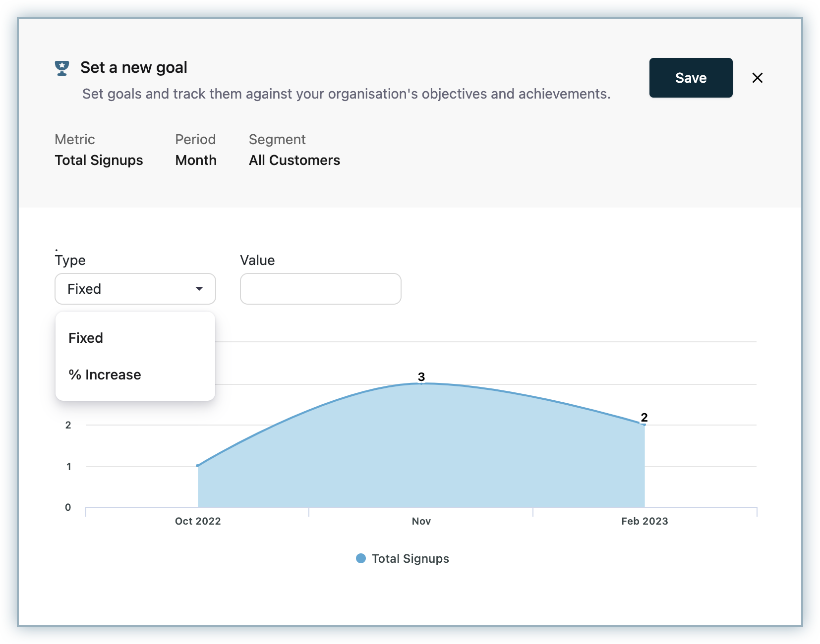The width and height of the screenshot is (820, 644).
Task: Click the Total Signups metric value
Action: point(99,160)
